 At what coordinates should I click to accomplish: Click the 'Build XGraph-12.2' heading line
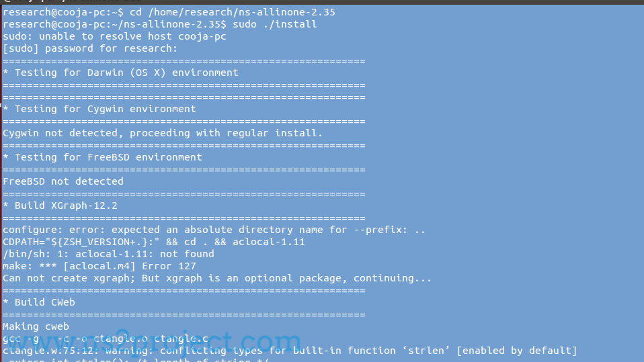[60, 206]
